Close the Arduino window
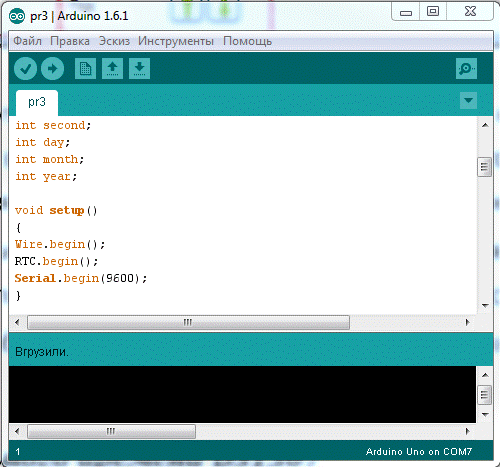Image resolution: width=500 pixels, height=467 pixels. (x=470, y=12)
